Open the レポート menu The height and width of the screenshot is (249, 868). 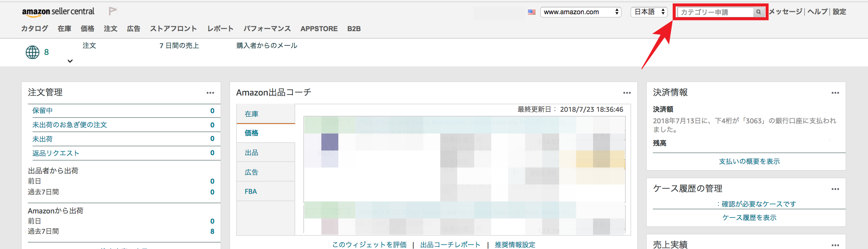(x=221, y=29)
